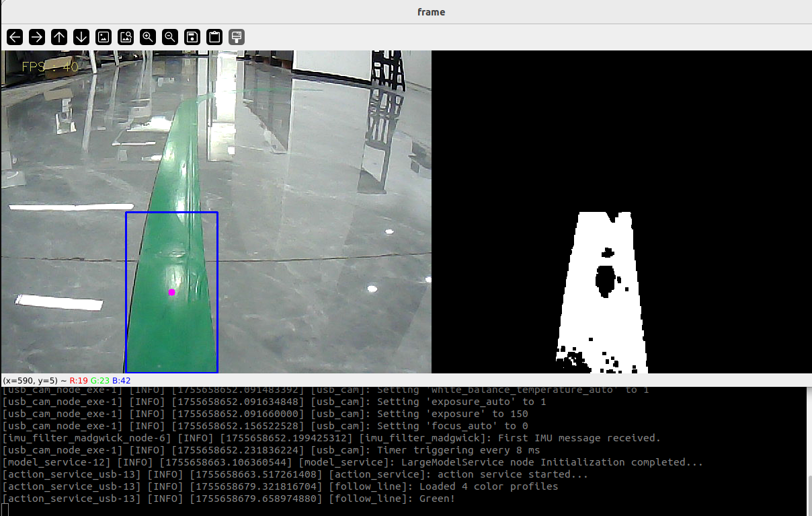Screen dimensions: 812x516
Task: Pan the image up with the up arrow
Action: coord(59,37)
